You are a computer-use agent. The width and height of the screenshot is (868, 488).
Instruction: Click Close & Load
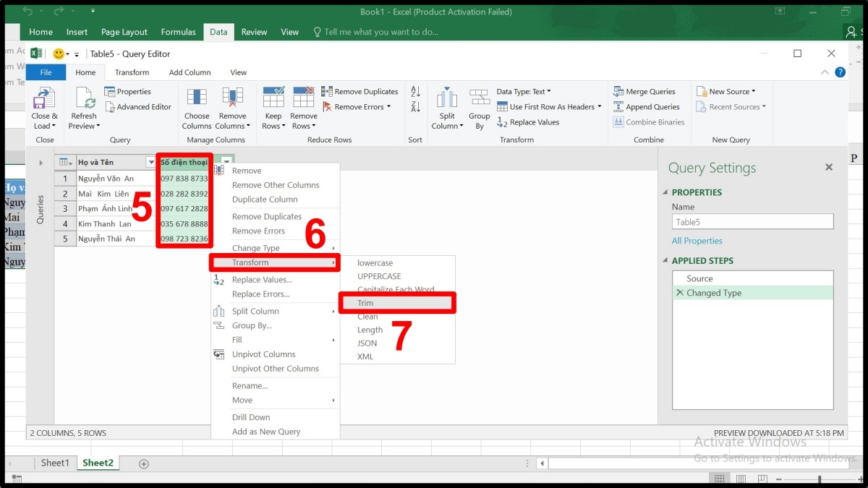[44, 107]
